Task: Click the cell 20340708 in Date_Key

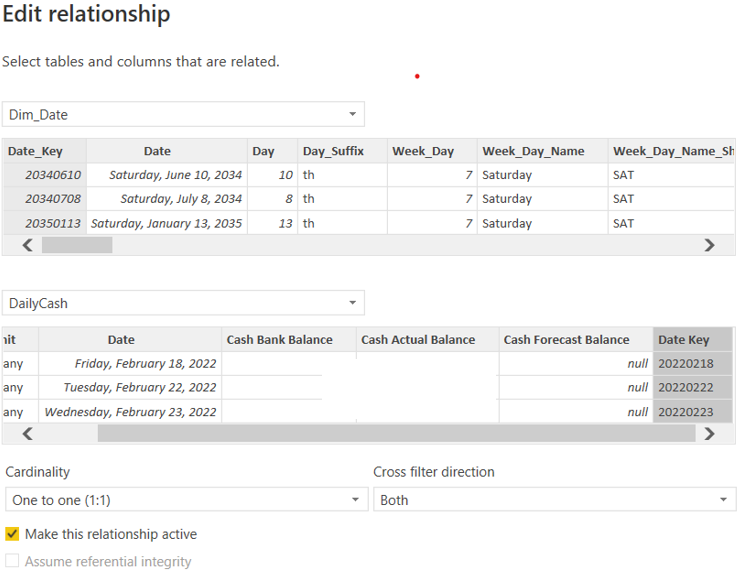Action: (45, 199)
